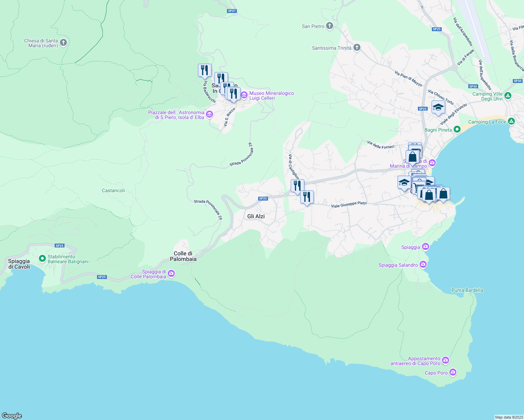Screen dimensions: 524x420
Task: Click restaurant marker on Via di Castiglion
Action: tap(297, 187)
